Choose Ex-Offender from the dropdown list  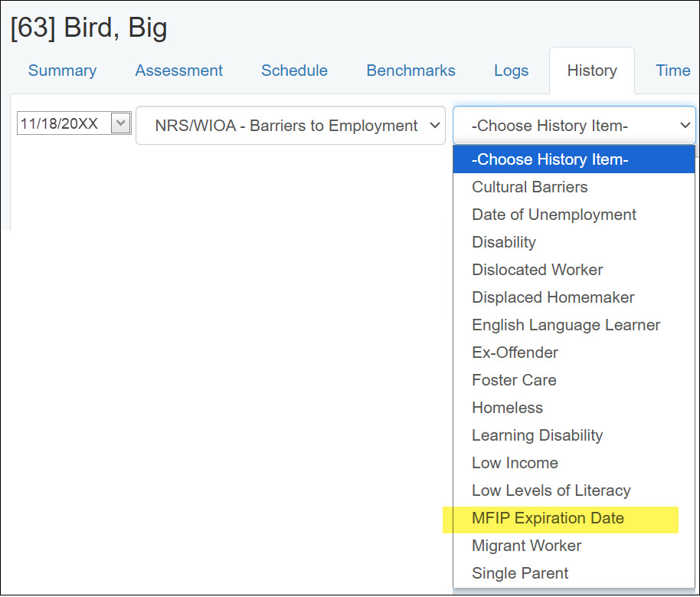(515, 353)
